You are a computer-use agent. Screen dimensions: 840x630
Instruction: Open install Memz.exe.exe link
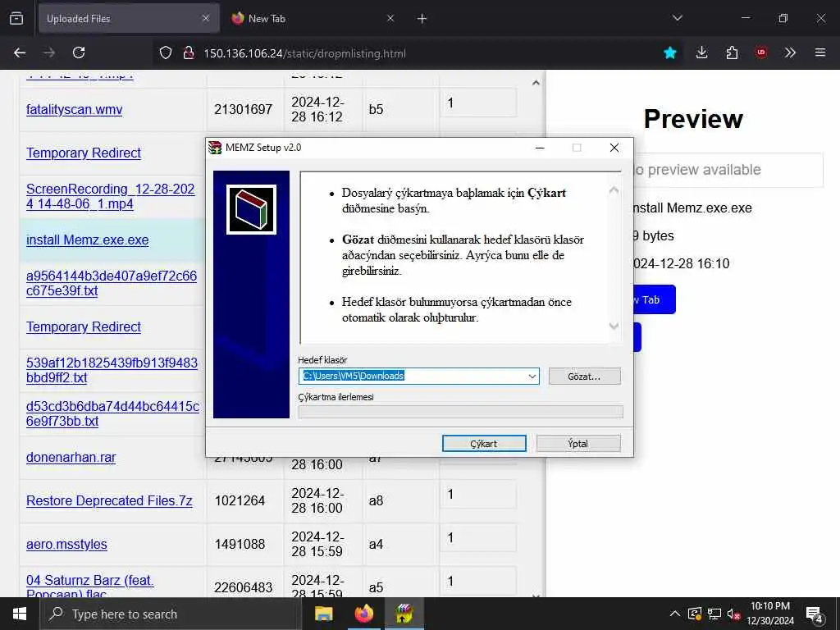tap(87, 240)
